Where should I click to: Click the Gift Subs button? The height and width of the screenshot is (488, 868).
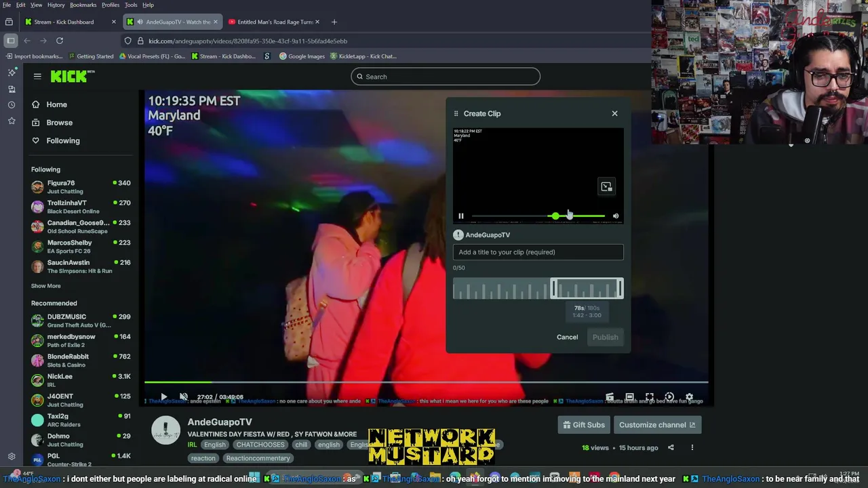583,425
